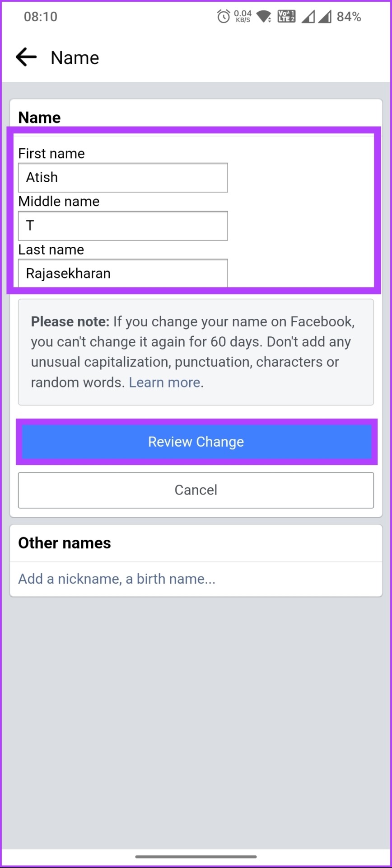Open Add a nickname, a birth name link
This screenshot has width=392, height=868.
point(117,579)
